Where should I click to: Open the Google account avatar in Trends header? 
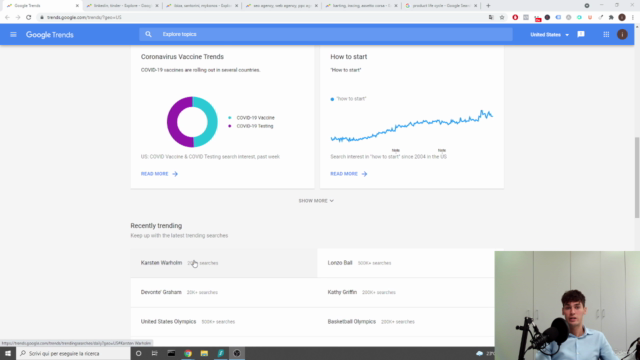pyautogui.click(x=622, y=35)
